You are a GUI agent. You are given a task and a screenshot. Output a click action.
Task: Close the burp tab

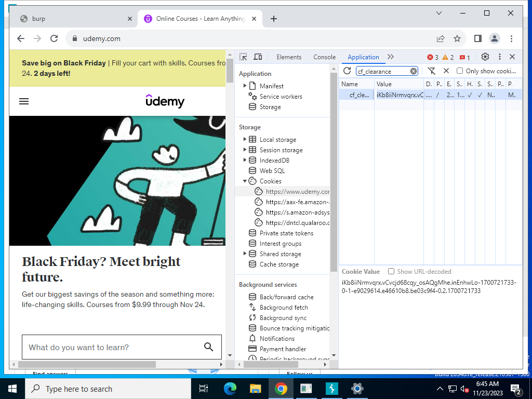[x=129, y=19]
